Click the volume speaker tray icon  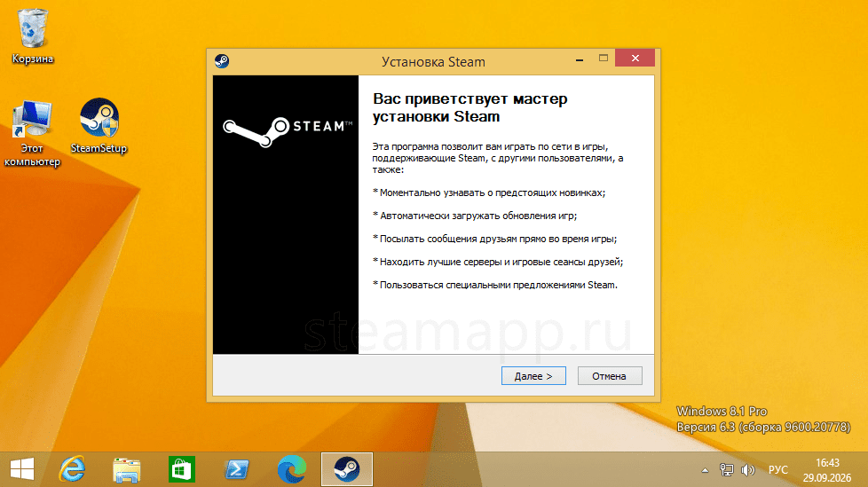pyautogui.click(x=748, y=470)
